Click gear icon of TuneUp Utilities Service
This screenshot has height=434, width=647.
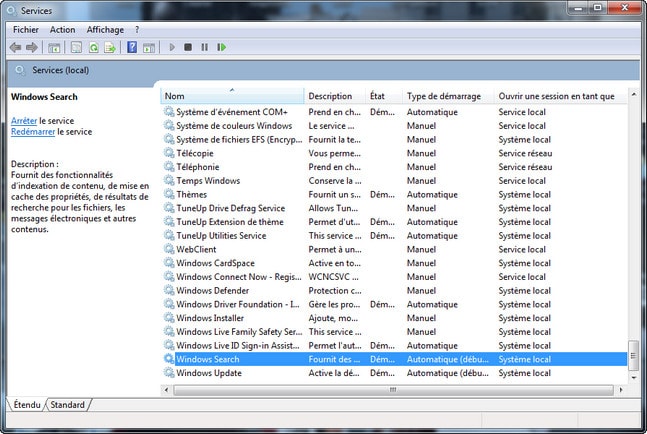(169, 236)
